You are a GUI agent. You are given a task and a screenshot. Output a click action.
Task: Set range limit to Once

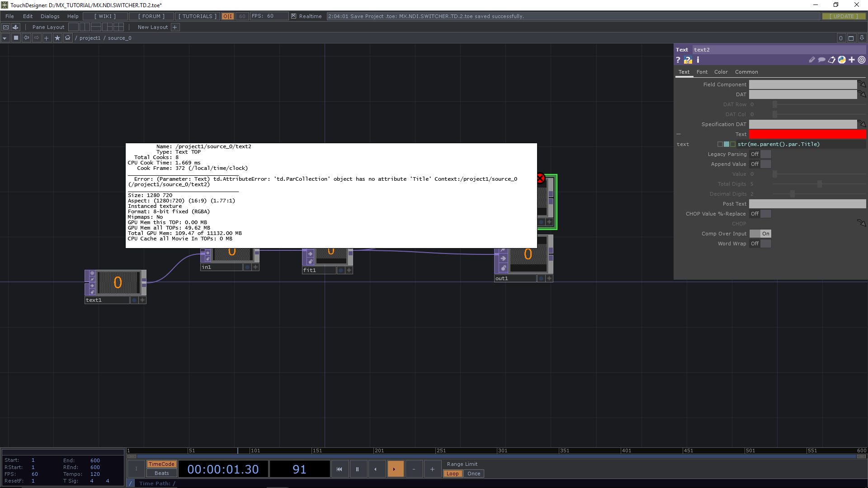coord(474,474)
